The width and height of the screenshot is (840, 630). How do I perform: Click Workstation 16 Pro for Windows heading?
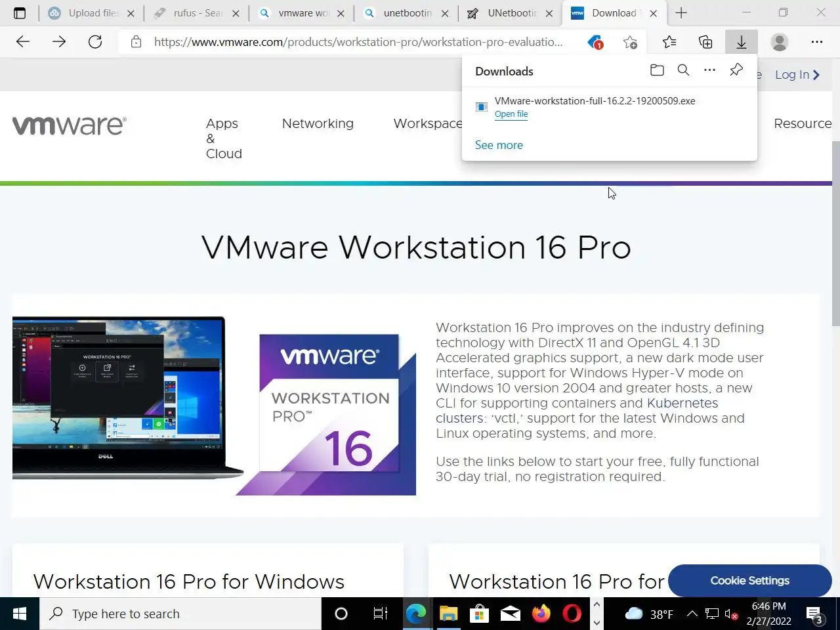(x=189, y=581)
